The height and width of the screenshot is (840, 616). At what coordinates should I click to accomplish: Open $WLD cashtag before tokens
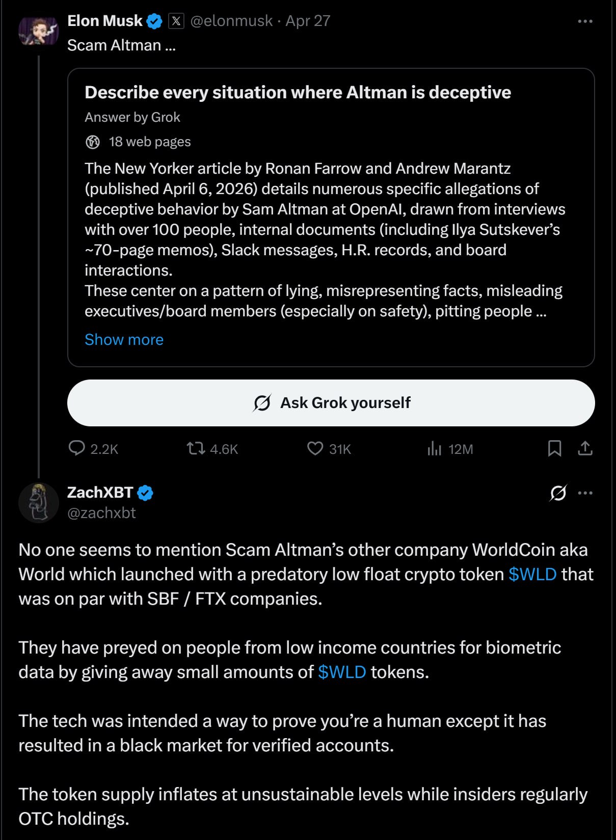click(x=342, y=672)
